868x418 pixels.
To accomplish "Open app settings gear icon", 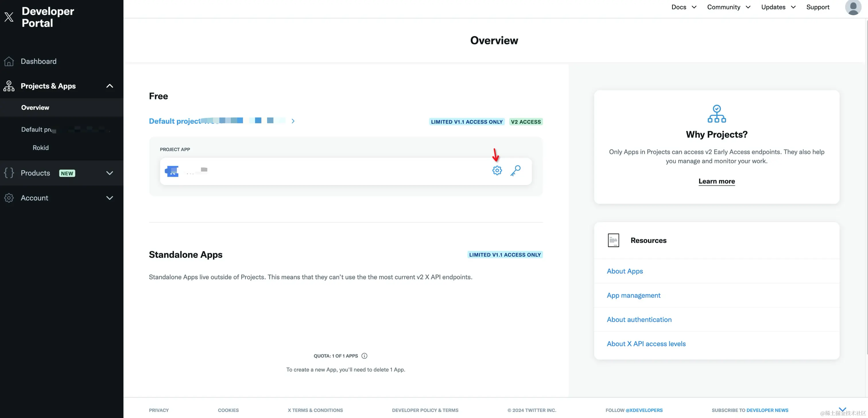I will click(497, 170).
